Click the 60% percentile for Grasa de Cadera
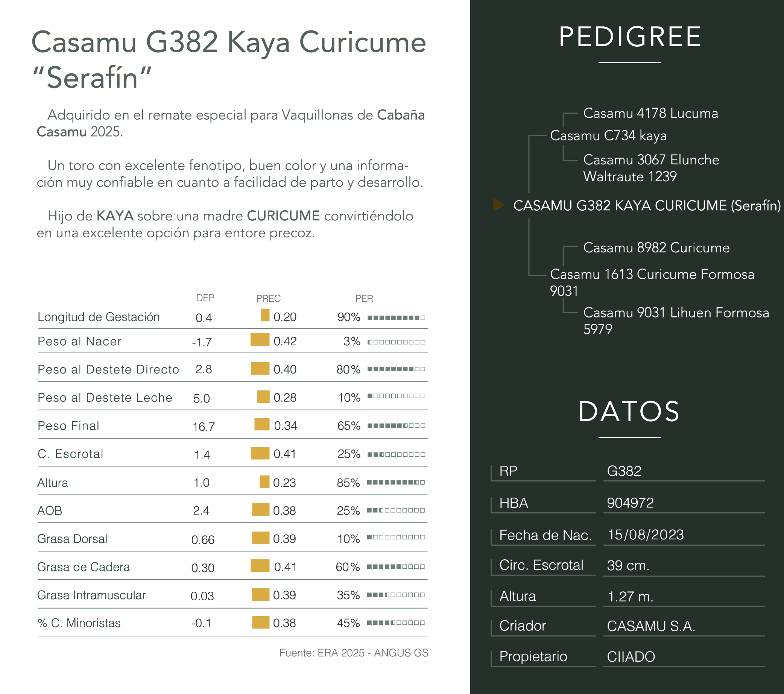This screenshot has width=784, height=694. click(348, 567)
